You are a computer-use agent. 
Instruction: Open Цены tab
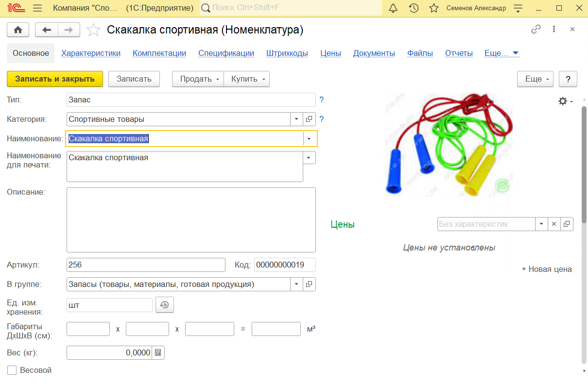[x=330, y=53]
